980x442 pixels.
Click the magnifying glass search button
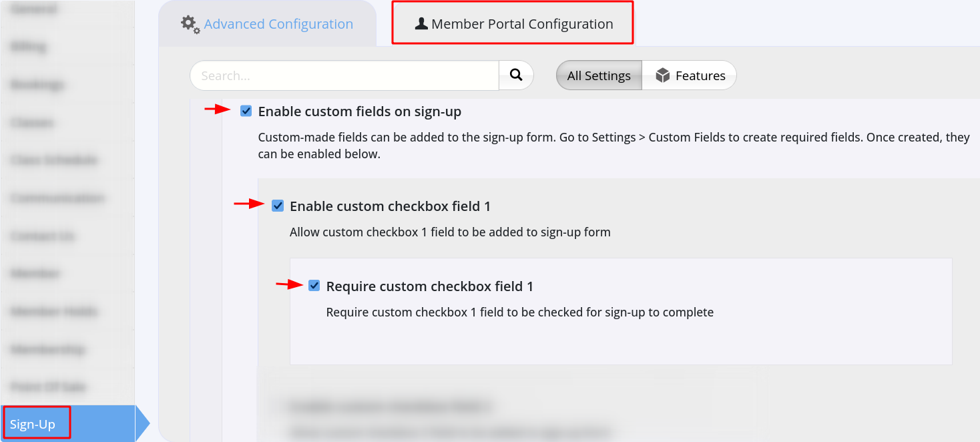pos(516,75)
